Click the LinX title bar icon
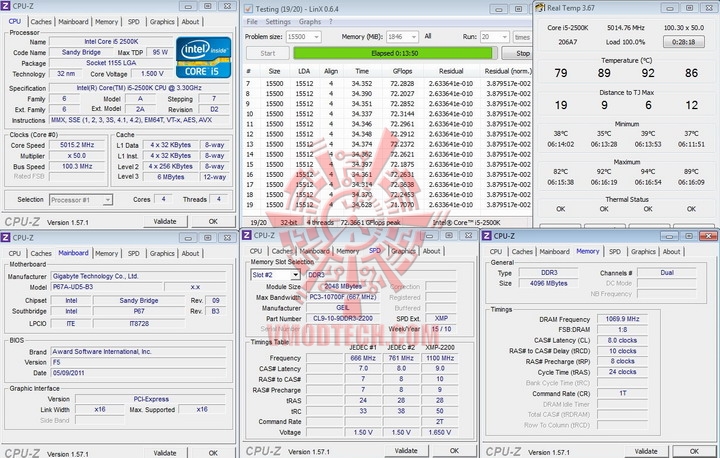This screenshot has width=720, height=458. pyautogui.click(x=248, y=8)
